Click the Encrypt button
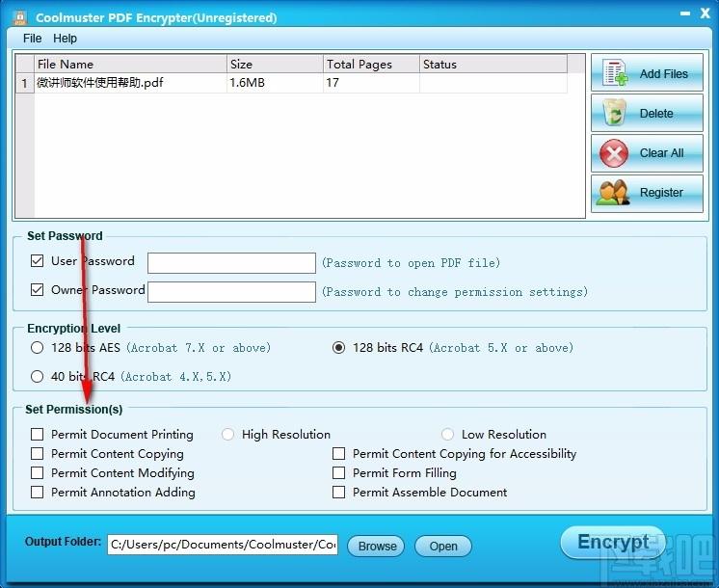719x588 pixels. click(613, 542)
